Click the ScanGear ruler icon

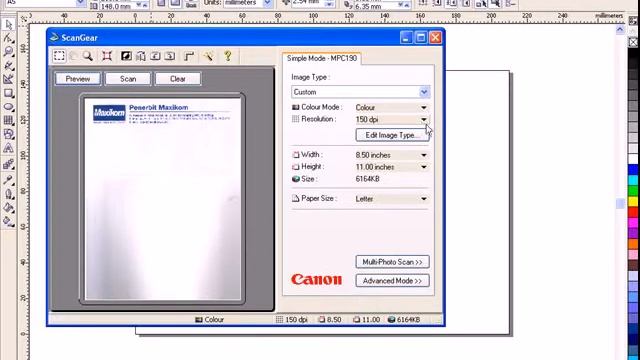tap(189, 56)
